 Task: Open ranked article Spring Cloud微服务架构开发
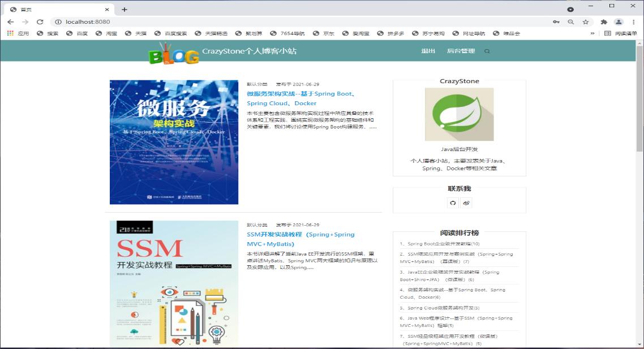(x=440, y=308)
